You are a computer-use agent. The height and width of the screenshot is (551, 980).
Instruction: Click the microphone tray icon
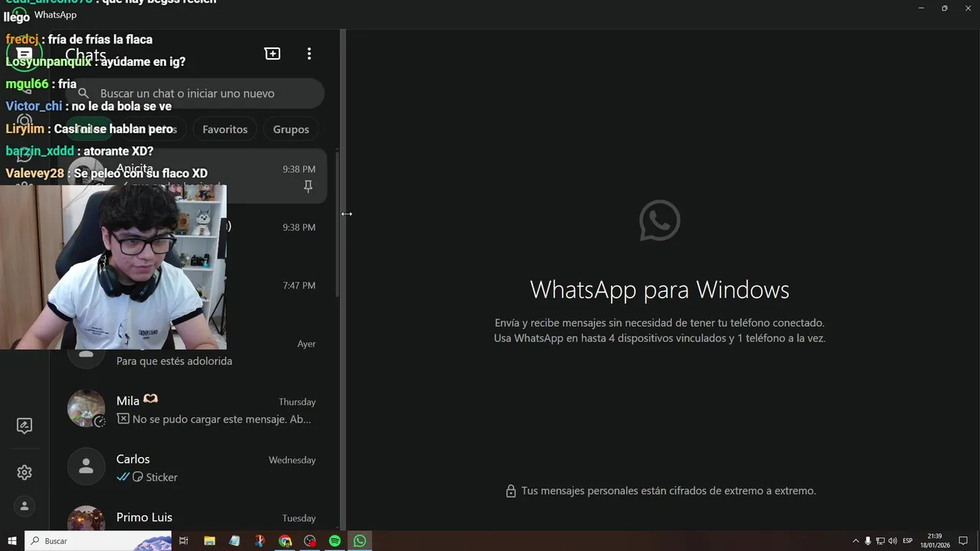tap(867, 541)
